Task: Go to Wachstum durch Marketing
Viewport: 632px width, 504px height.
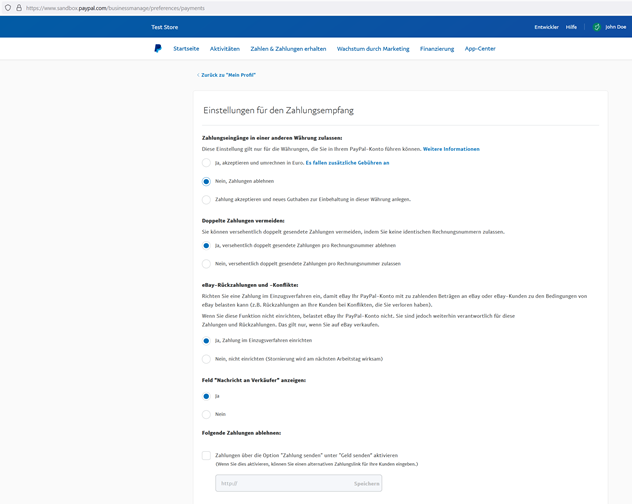Action: pos(373,48)
